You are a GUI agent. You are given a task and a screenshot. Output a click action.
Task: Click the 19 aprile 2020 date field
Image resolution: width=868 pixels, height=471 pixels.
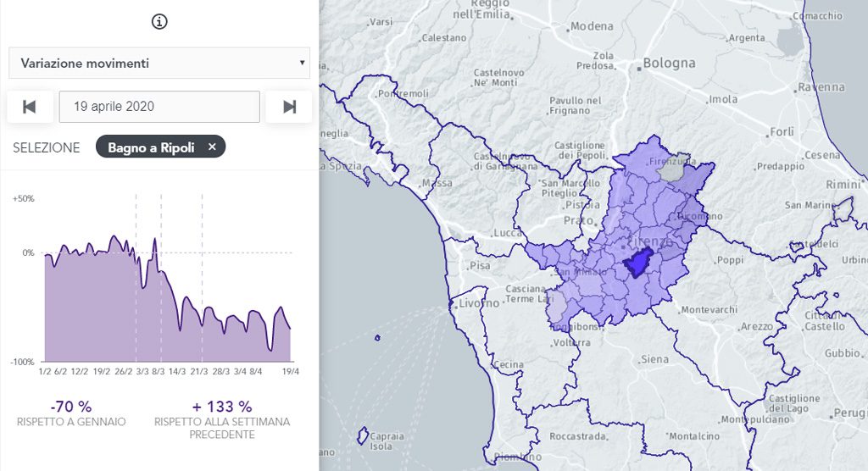(159, 107)
